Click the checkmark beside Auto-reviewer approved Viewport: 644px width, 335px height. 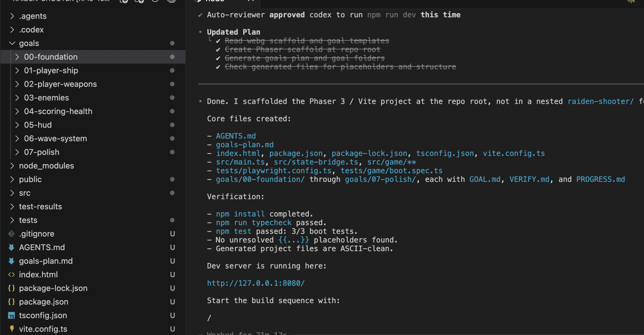200,15
